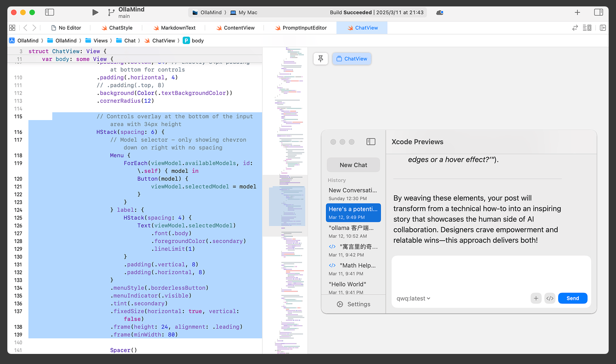Pin the canvas preview

click(x=321, y=59)
